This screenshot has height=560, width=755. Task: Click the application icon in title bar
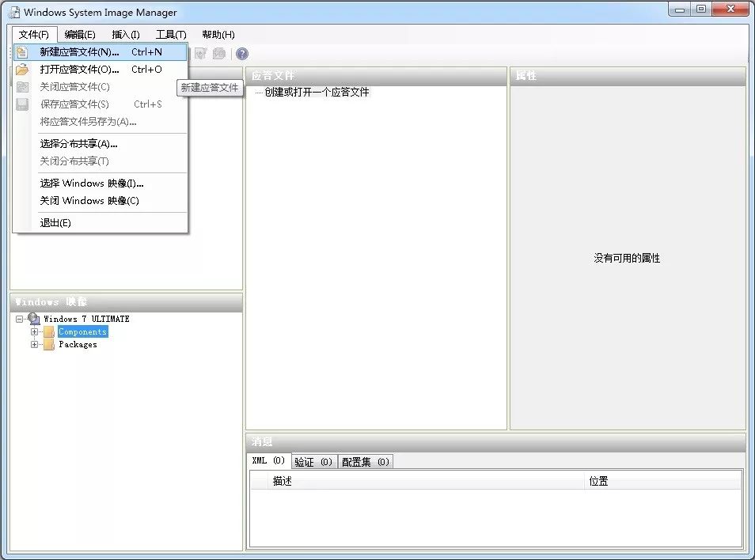(x=14, y=12)
